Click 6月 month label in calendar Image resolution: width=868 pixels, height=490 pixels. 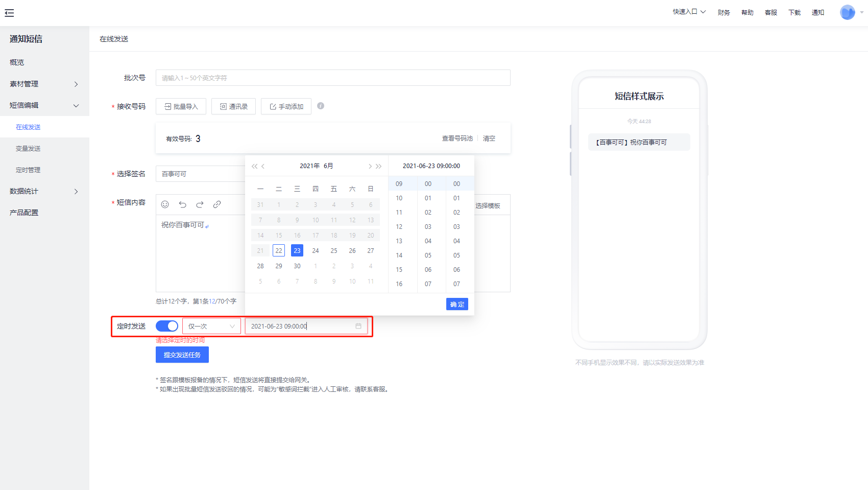(328, 166)
